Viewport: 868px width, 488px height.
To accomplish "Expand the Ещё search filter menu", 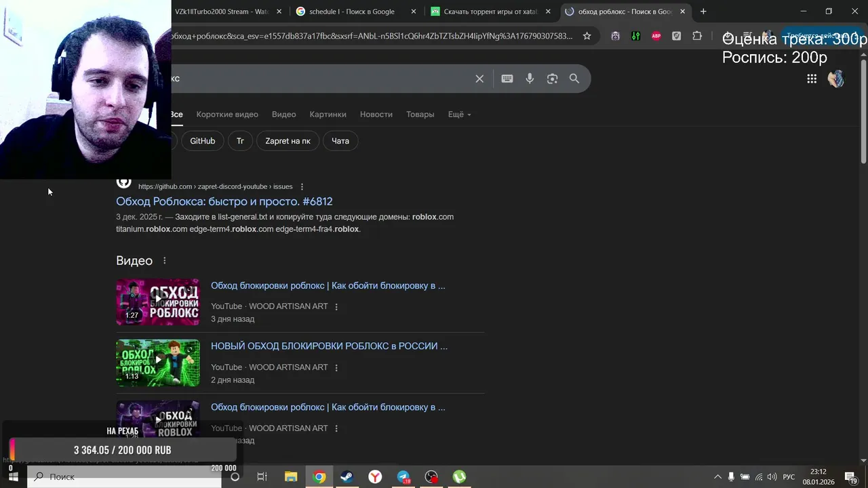I will tap(459, 115).
